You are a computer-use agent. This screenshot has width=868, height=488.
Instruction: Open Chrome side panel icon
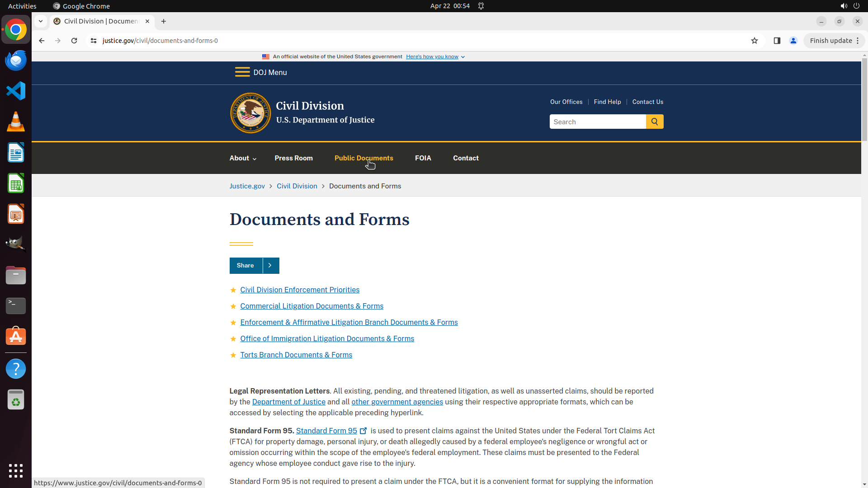pos(777,41)
